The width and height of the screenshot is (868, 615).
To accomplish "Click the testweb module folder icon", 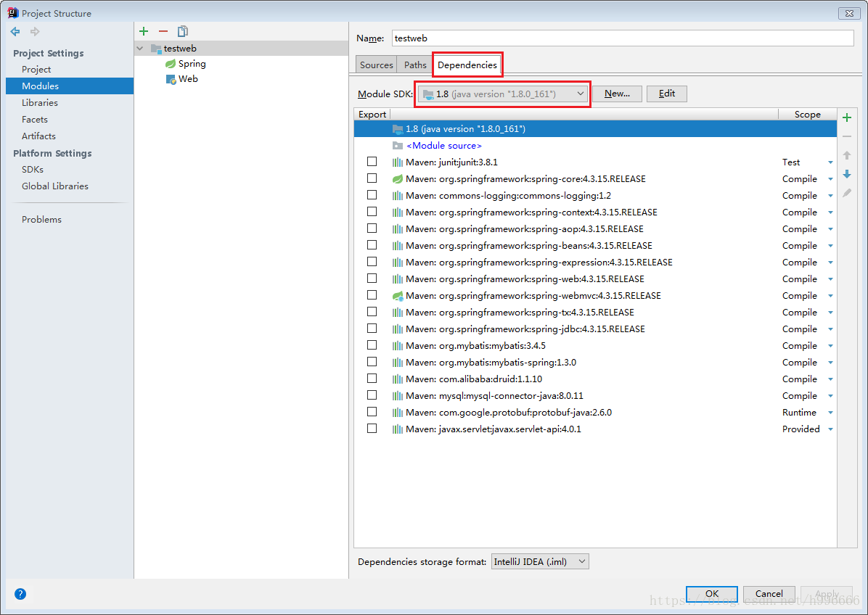I will [x=156, y=49].
